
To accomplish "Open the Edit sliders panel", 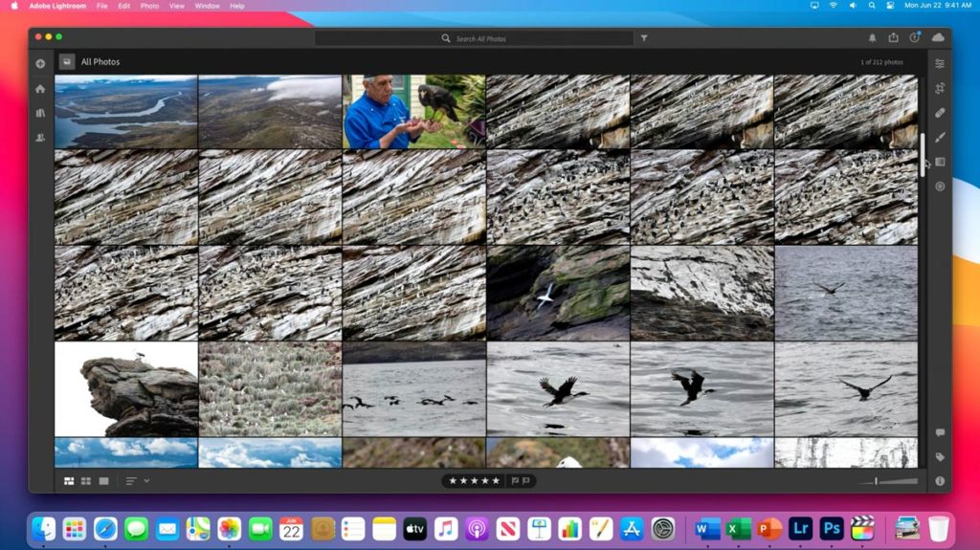I will click(940, 64).
